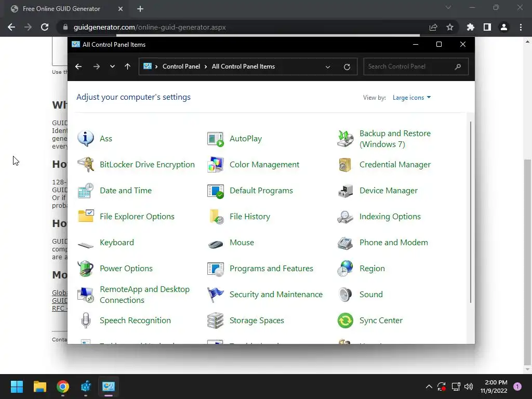Open the Device Manager icon
The image size is (532, 399).
tap(345, 191)
